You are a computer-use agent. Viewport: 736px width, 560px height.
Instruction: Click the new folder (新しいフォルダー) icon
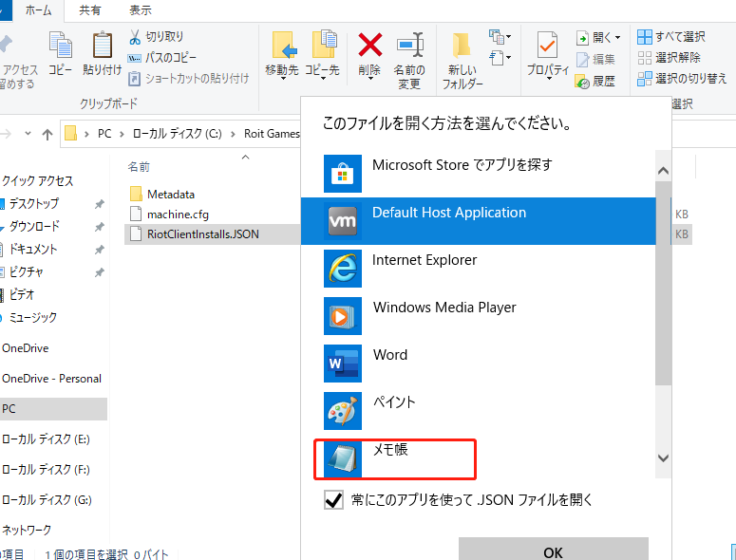coord(462,46)
